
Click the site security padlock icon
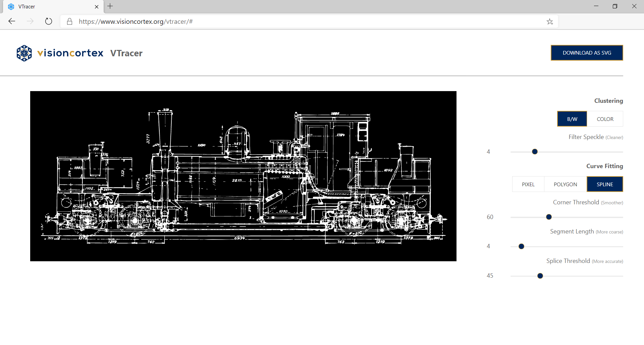(69, 21)
